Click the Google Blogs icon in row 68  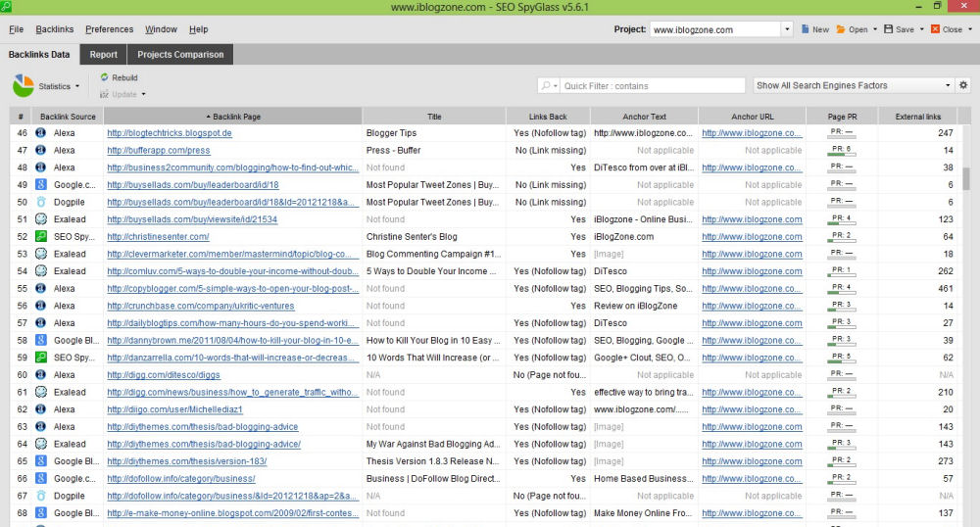40,512
